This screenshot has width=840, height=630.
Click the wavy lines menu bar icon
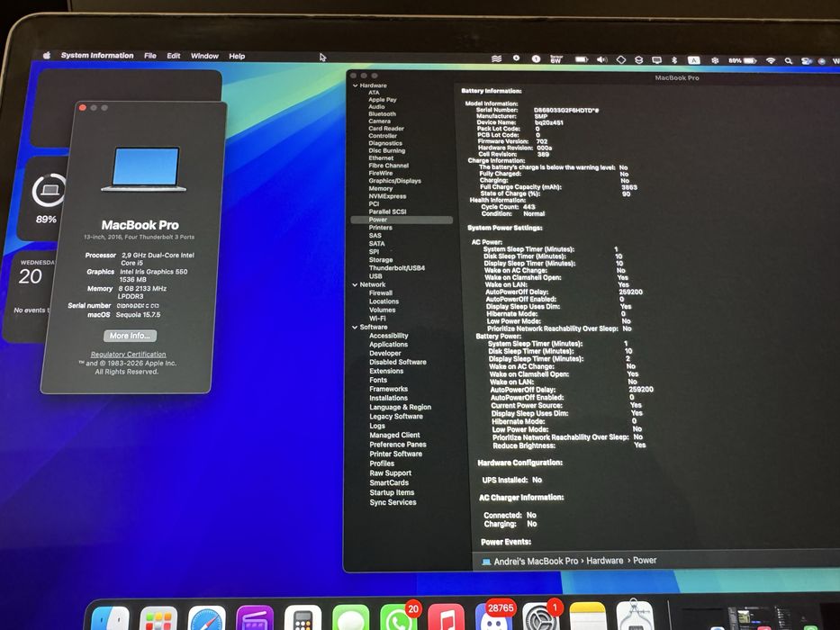coord(497,58)
